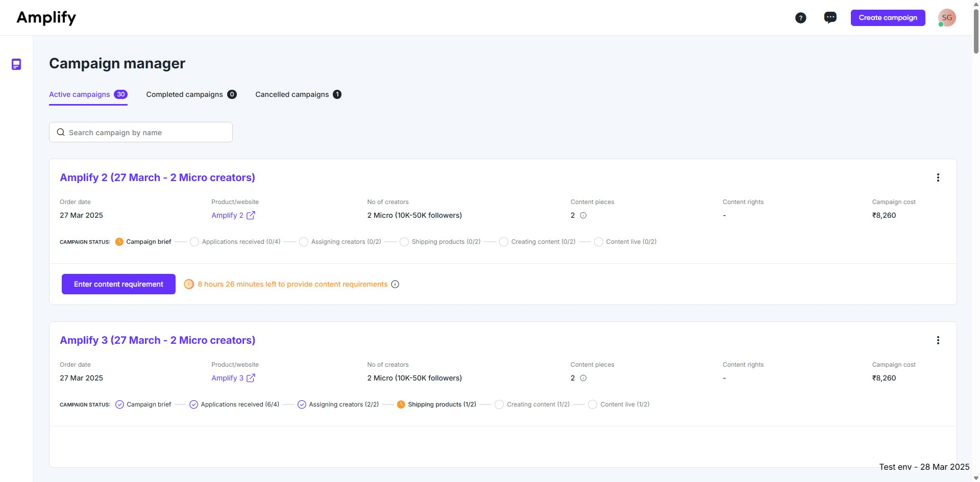Click the Create campaign button
980x482 pixels.
pyautogui.click(x=888, y=18)
